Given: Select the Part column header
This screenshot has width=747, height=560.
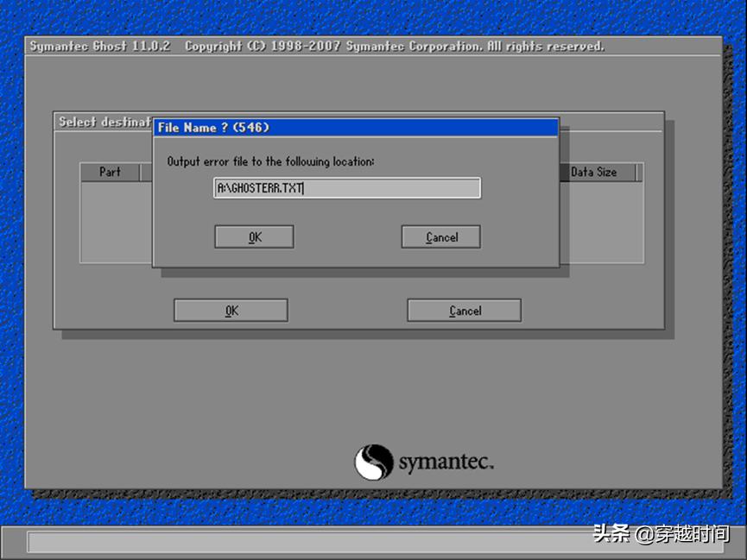Looking at the screenshot, I should pos(111,172).
